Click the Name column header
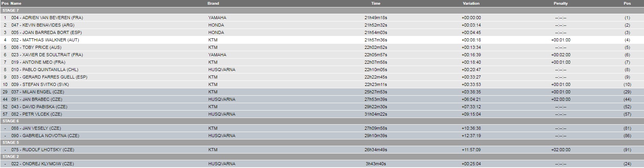This screenshot has width=644, height=168. coord(16,4)
